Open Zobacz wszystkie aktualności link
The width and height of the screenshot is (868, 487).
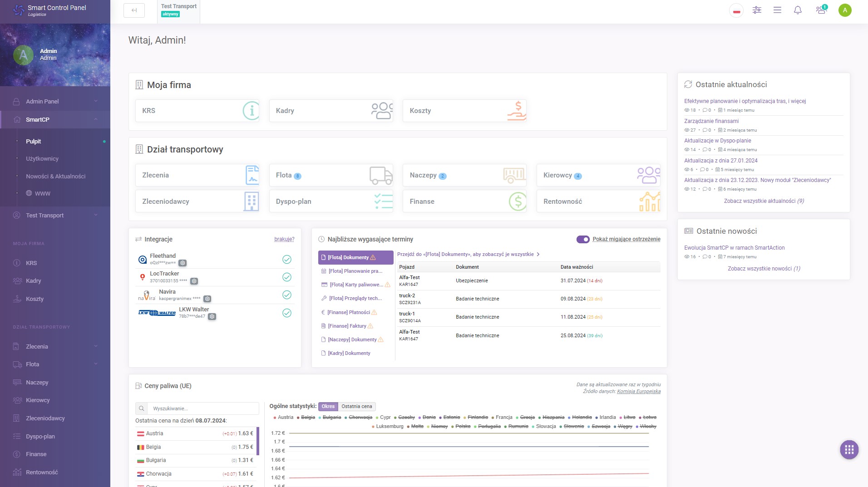764,201
